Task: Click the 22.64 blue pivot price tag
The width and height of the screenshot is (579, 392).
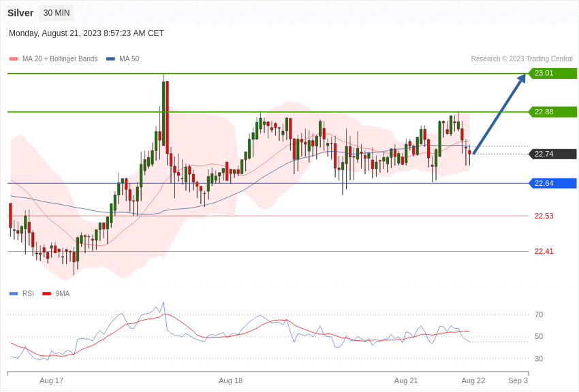Action: pyautogui.click(x=553, y=183)
